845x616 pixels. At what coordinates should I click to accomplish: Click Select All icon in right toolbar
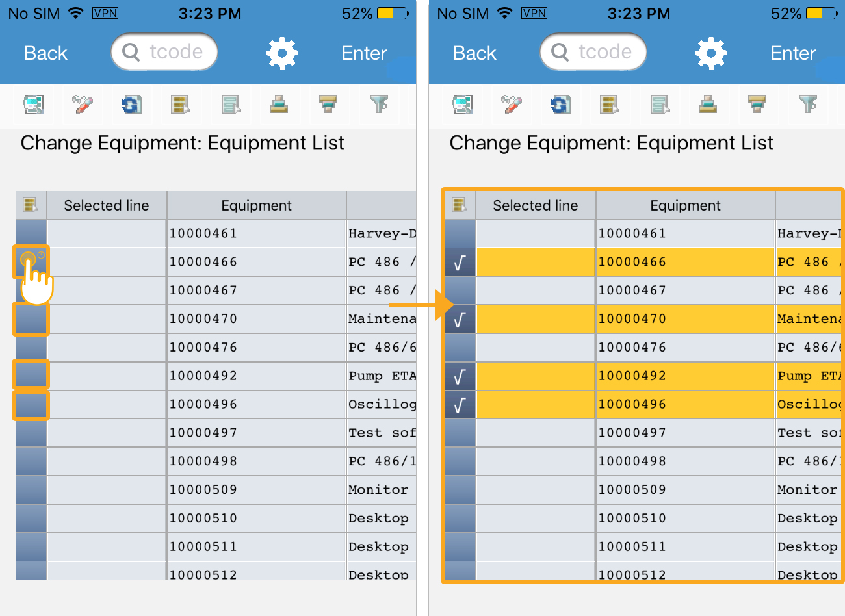pos(609,105)
